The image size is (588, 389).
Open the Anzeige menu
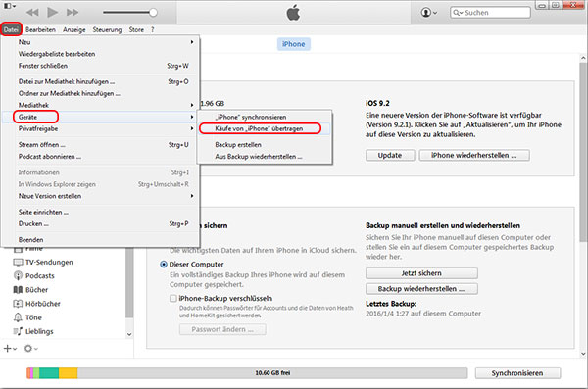pos(73,29)
